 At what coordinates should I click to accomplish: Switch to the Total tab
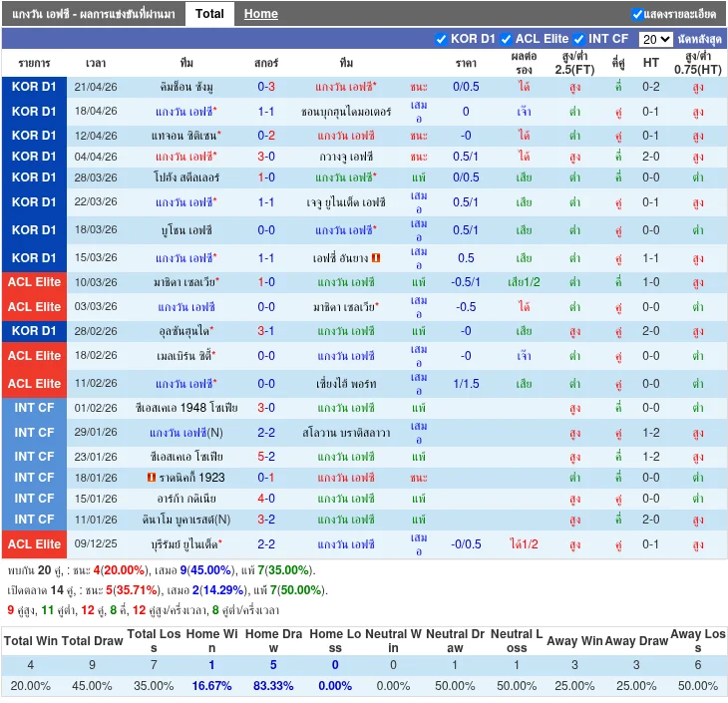coord(209,14)
